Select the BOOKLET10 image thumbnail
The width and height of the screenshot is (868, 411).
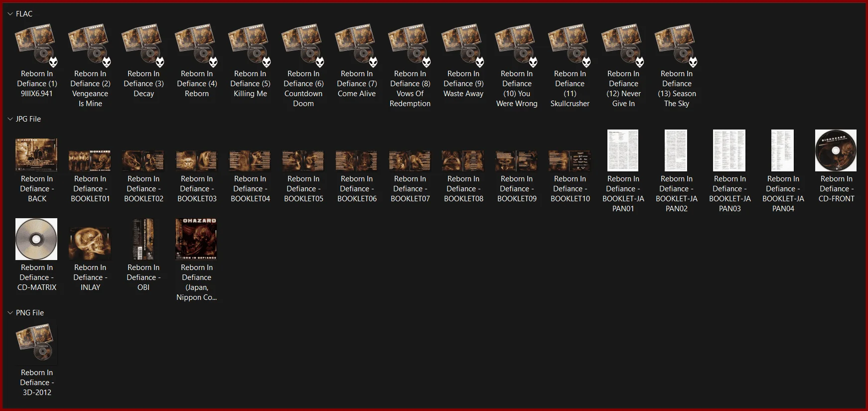tap(570, 161)
